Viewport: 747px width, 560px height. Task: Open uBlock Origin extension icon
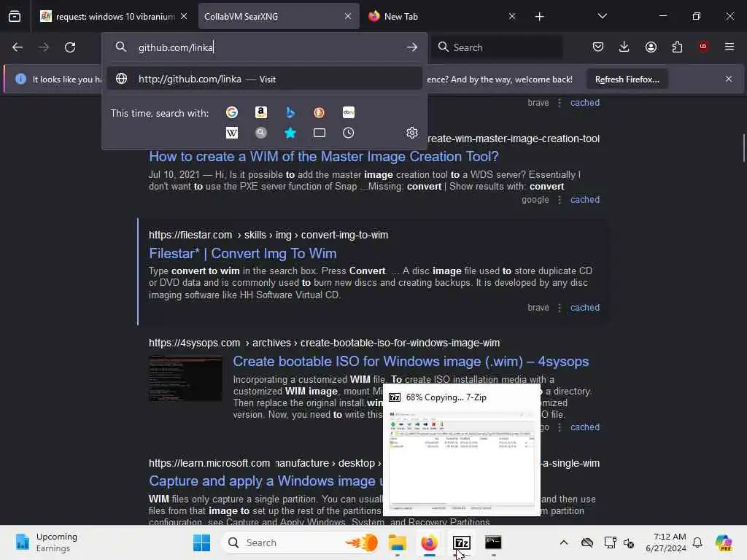(703, 47)
